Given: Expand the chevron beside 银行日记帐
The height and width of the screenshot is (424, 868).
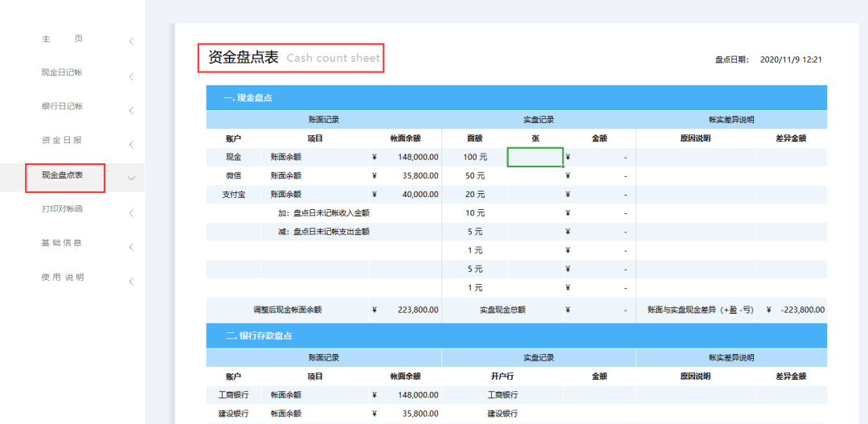Looking at the screenshot, I should click(131, 110).
